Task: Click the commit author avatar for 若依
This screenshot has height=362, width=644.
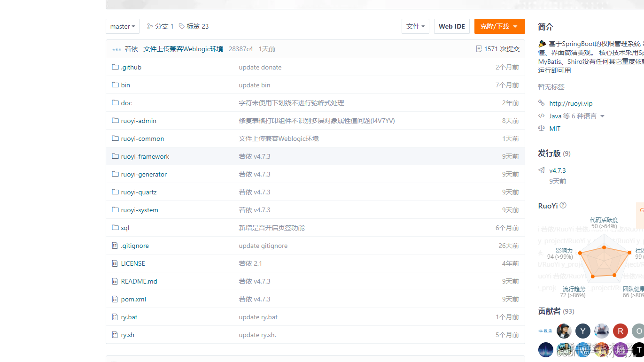Action: pos(116,49)
